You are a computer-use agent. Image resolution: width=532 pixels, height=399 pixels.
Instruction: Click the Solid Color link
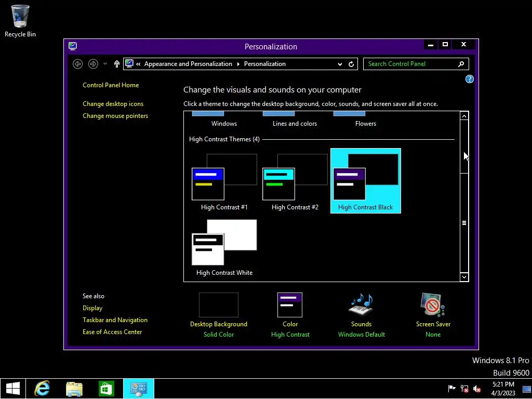pyautogui.click(x=219, y=335)
